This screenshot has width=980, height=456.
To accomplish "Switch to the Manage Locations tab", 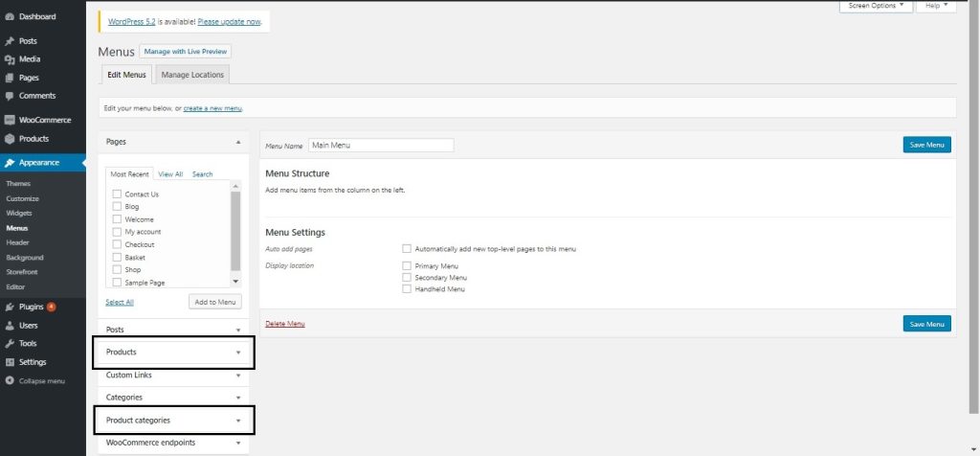I will pos(192,75).
